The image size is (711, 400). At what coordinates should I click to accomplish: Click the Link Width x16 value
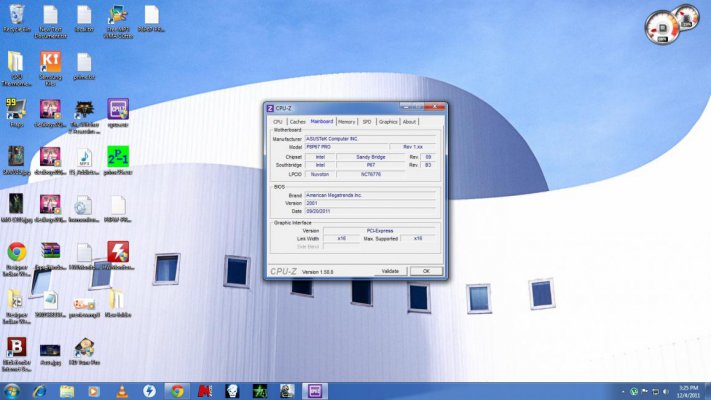tap(342, 239)
